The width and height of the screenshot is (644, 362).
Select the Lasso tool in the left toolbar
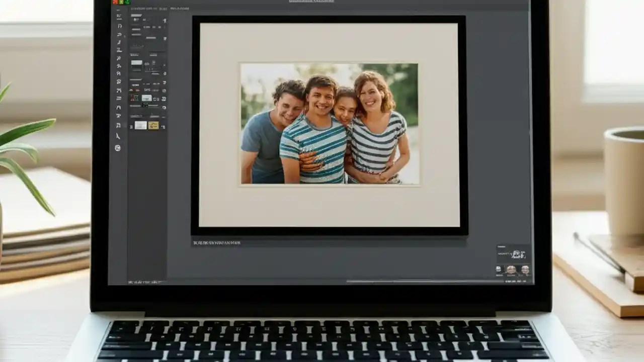click(118, 33)
